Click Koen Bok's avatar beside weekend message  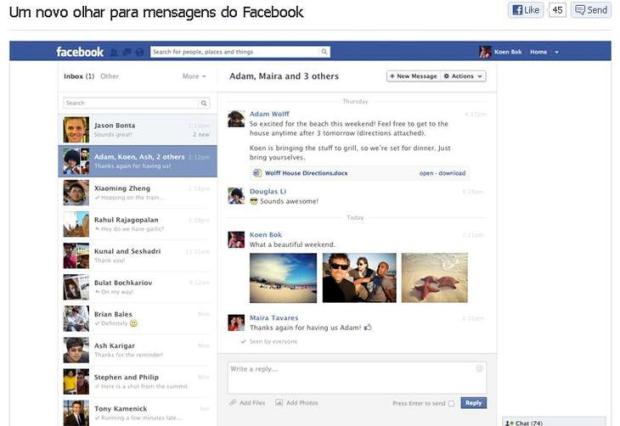236,239
